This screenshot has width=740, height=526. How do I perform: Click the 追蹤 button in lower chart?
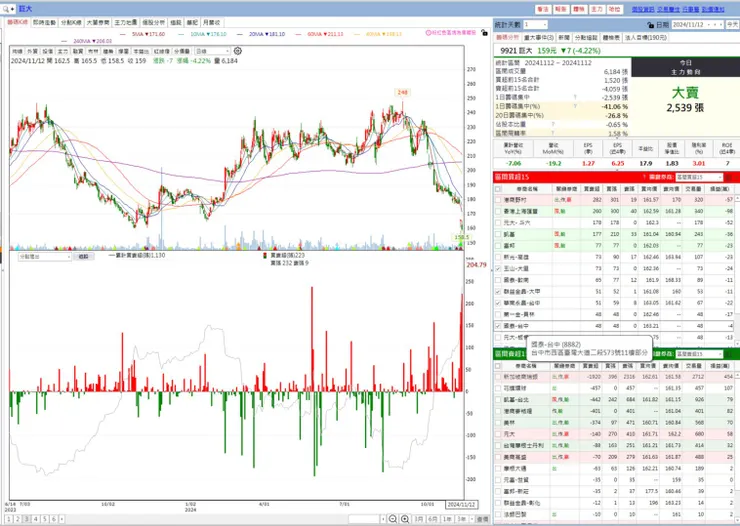coord(84,257)
